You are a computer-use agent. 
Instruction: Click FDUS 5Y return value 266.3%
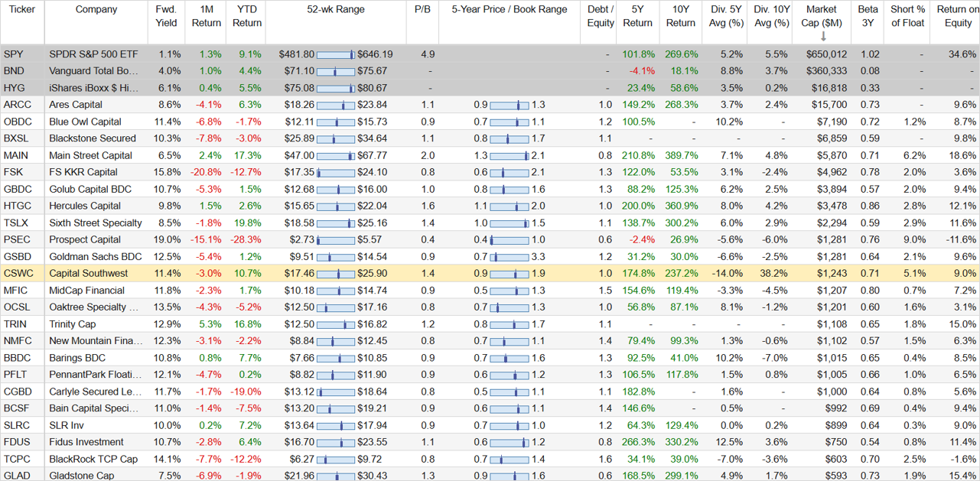point(639,441)
